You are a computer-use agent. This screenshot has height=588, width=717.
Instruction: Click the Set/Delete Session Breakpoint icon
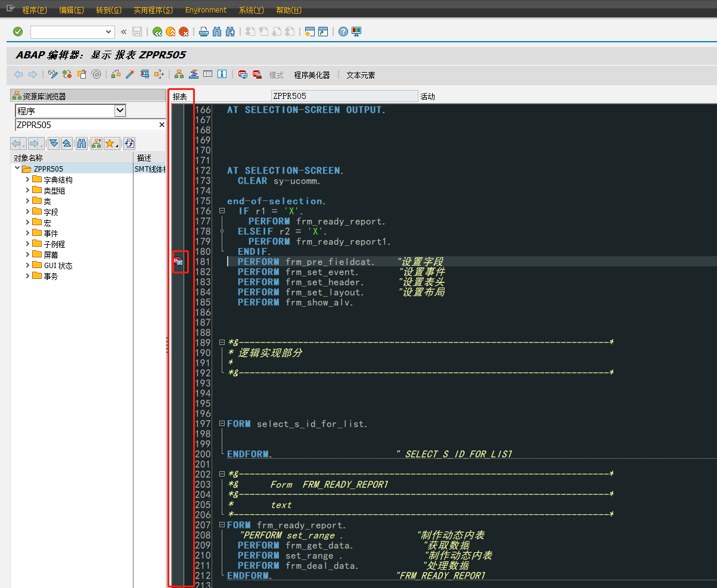pyautogui.click(x=243, y=74)
